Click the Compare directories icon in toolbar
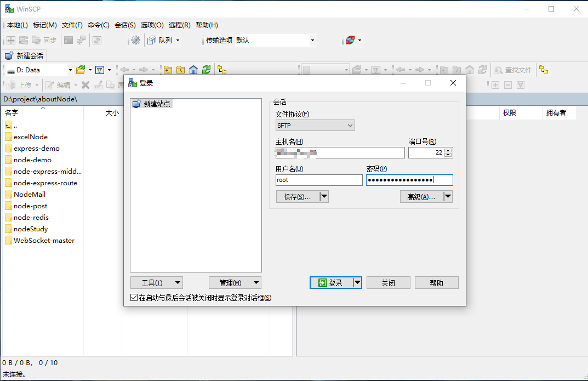588x381 pixels. (x=11, y=40)
